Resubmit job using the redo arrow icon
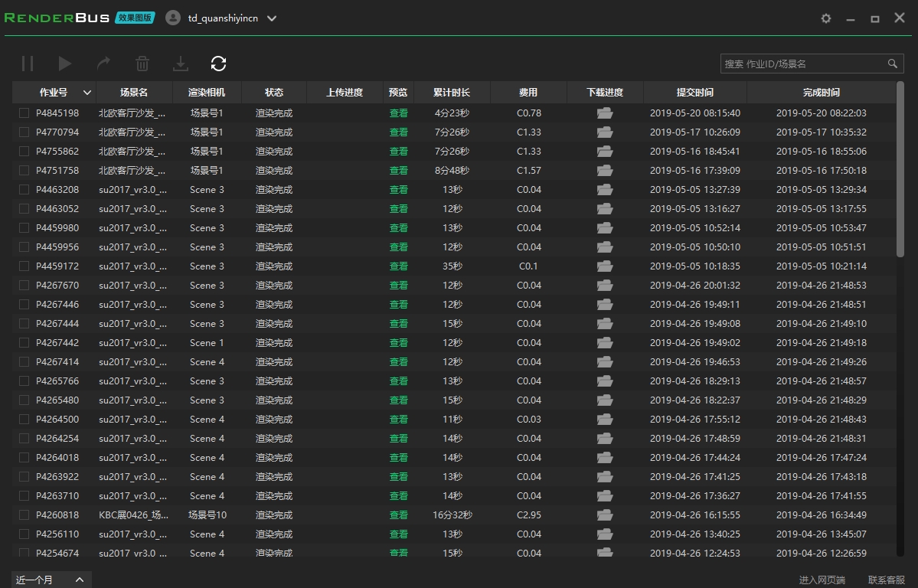This screenshot has height=588, width=918. (103, 64)
